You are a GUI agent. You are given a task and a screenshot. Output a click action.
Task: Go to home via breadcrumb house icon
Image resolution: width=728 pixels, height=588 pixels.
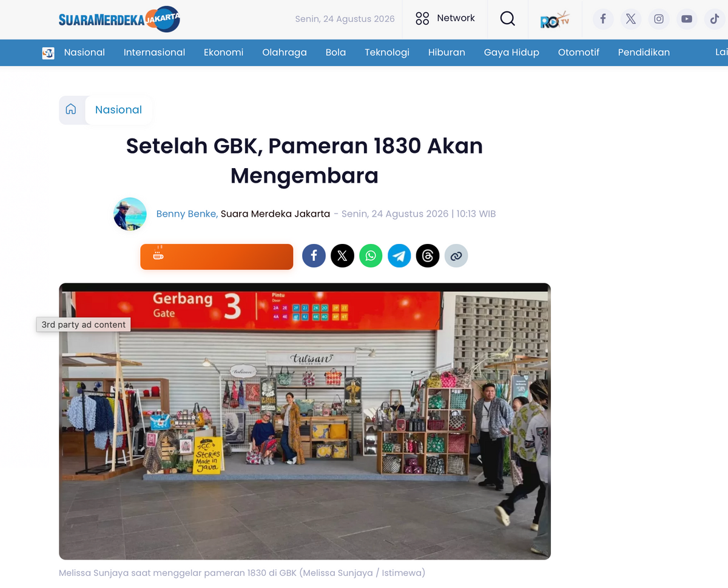click(71, 109)
